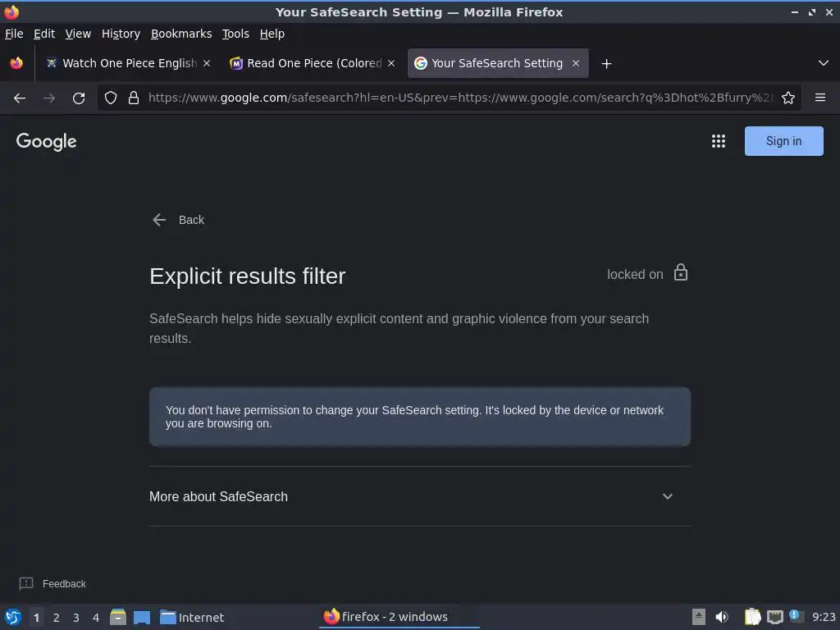Open the tracking protection shield icon
The height and width of the screenshot is (630, 840).
(111, 98)
